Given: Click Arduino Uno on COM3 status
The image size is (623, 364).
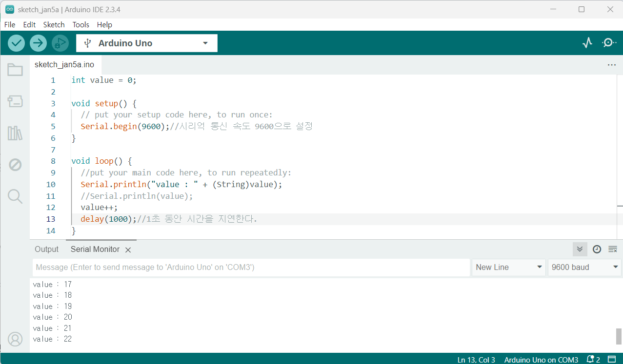Looking at the screenshot, I should point(541,360).
